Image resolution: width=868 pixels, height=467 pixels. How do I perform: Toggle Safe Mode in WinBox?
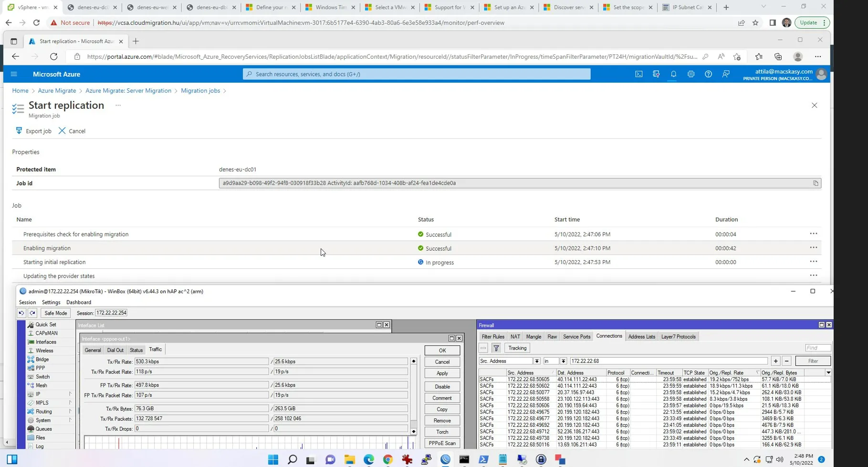pyautogui.click(x=56, y=313)
